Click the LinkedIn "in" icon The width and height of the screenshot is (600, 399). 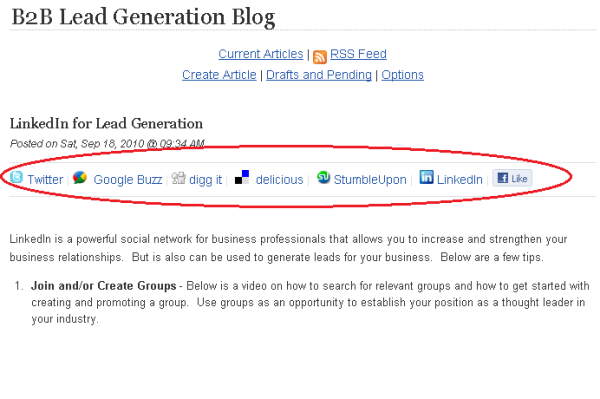point(426,177)
